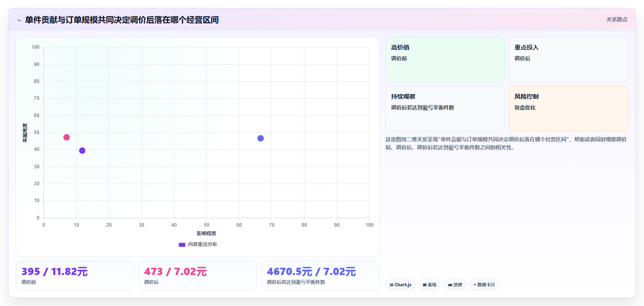
Task: Select the 473 / 7.02元 value
Action: tap(175, 272)
